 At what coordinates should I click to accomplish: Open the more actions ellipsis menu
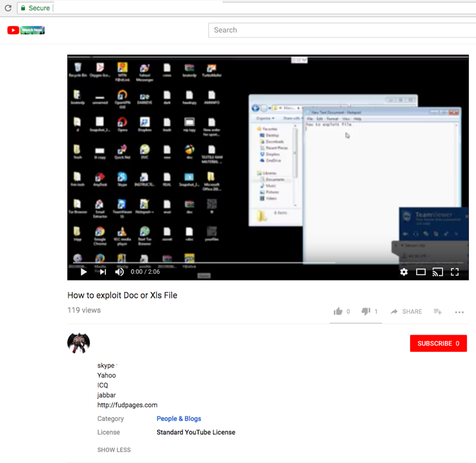459,312
